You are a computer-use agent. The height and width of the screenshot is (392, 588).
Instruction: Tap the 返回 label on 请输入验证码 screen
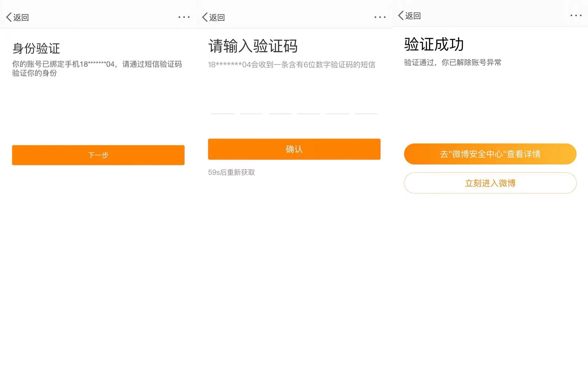pyautogui.click(x=217, y=17)
